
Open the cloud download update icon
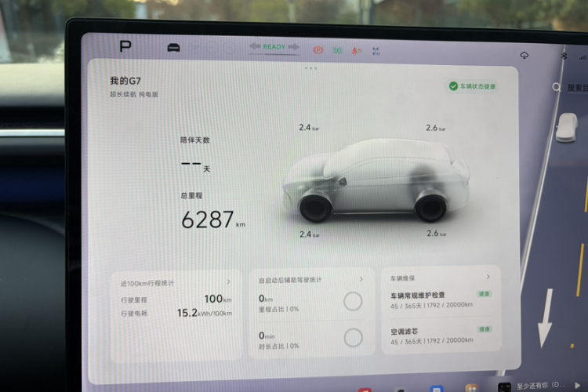524,56
